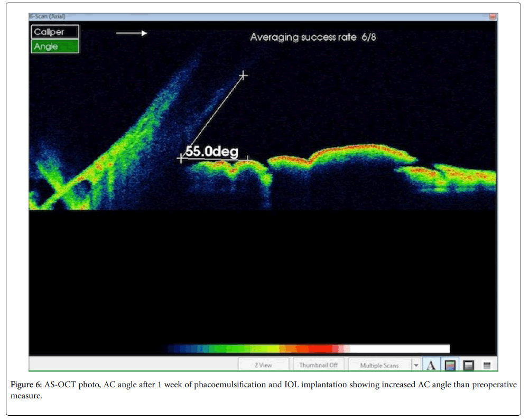
Task: Switch to the grayscale display icon
Action: coord(468,365)
